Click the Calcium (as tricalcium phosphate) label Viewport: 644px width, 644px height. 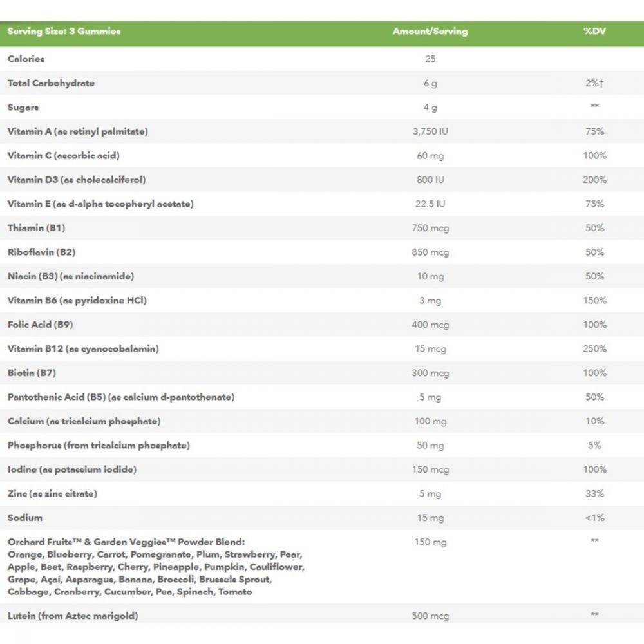(84, 421)
